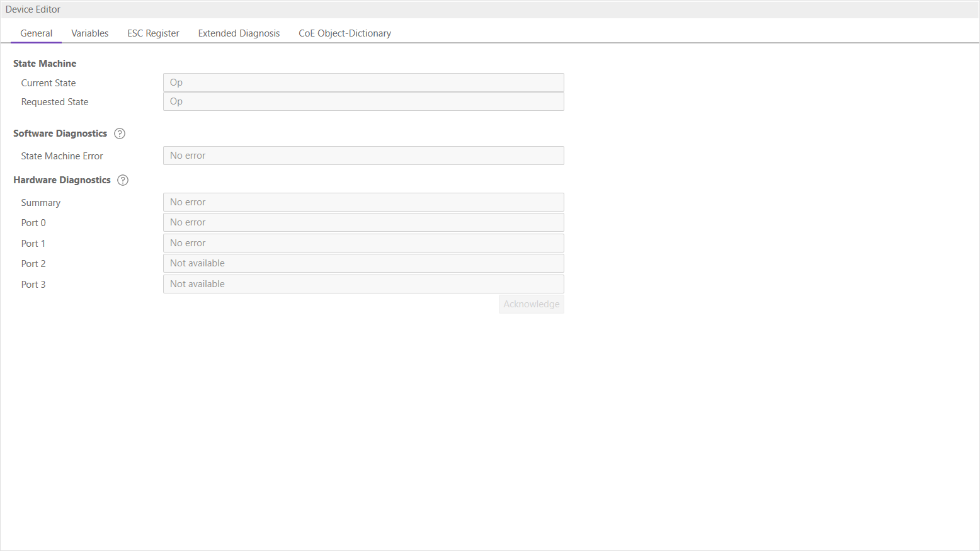
Task: Click the Hardware Diagnostics heading text
Action: point(62,180)
